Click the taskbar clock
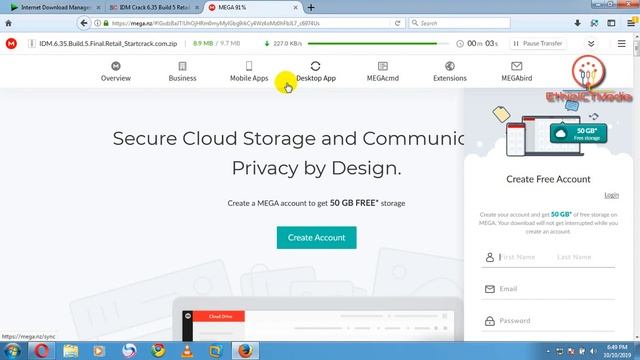 coord(617,351)
